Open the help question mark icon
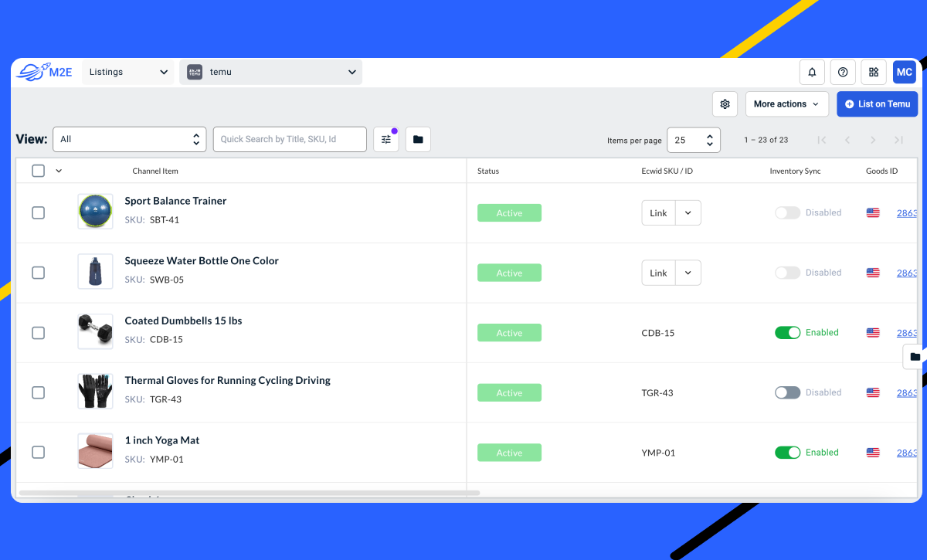Screen dimensions: 927x560 843,72
